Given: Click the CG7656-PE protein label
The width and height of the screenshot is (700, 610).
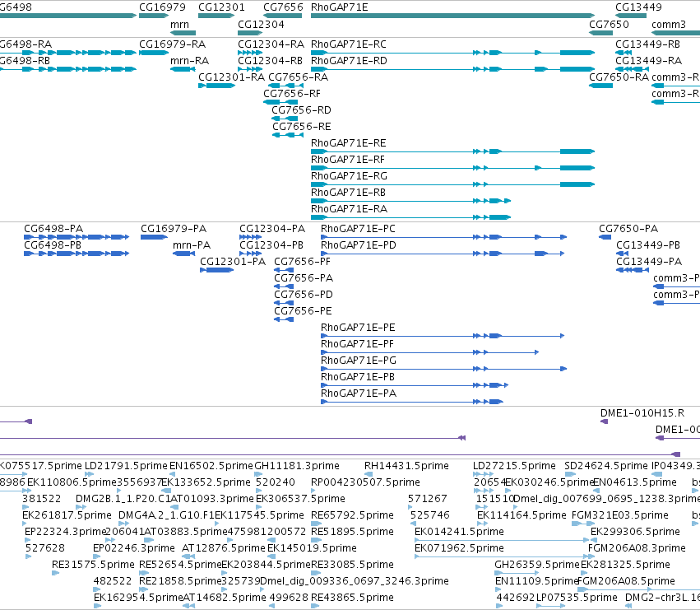Looking at the screenshot, I should click(304, 311).
